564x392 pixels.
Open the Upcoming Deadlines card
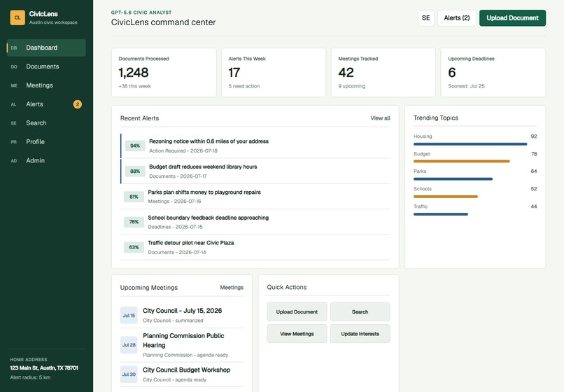493,72
